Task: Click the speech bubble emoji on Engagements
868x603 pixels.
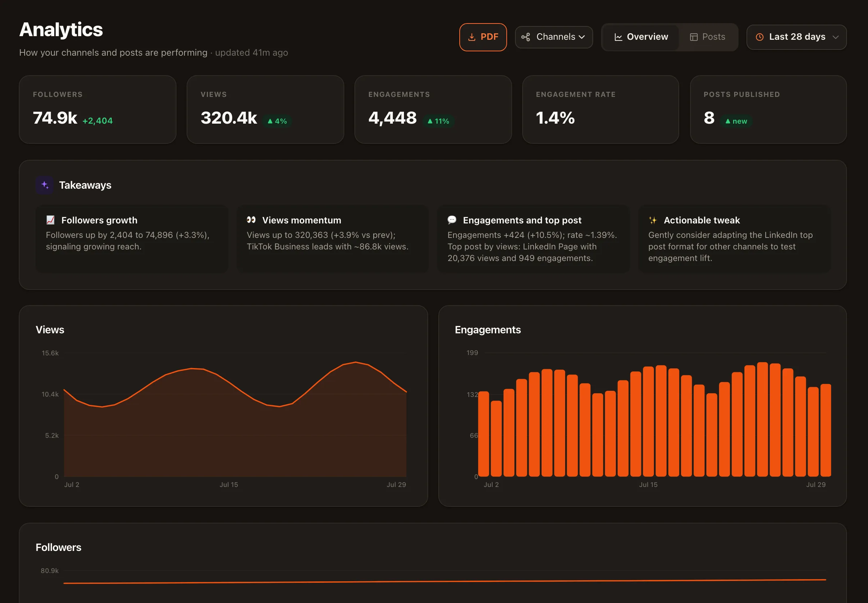Action: tap(452, 220)
